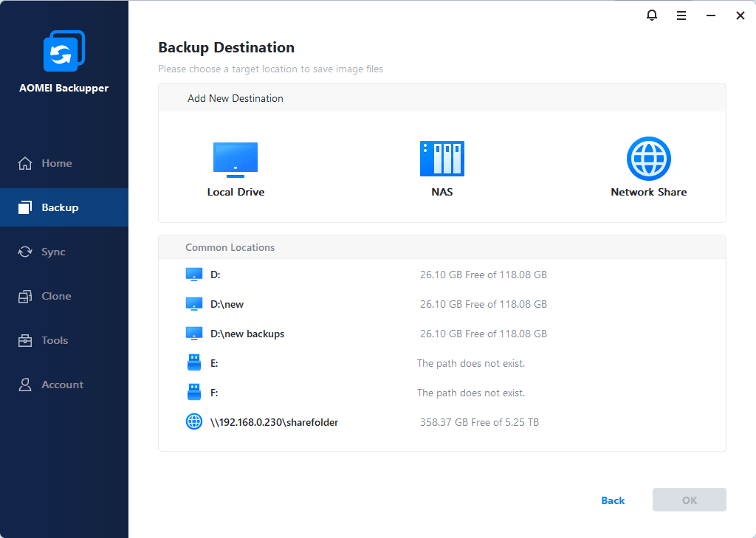Pick the Network Share globe icon
The image size is (756, 538).
pyautogui.click(x=648, y=159)
